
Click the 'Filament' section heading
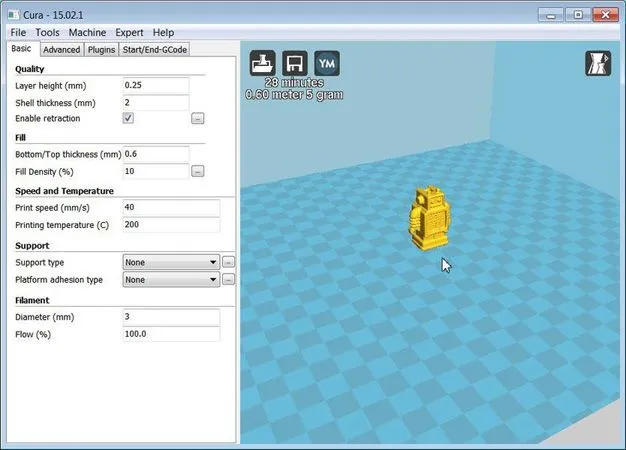coord(32,300)
